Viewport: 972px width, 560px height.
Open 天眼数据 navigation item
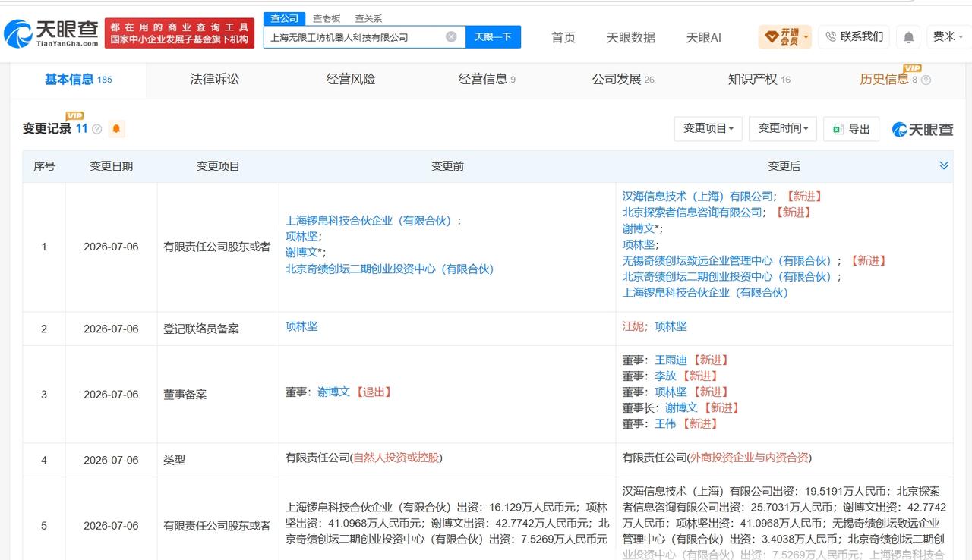coord(630,37)
